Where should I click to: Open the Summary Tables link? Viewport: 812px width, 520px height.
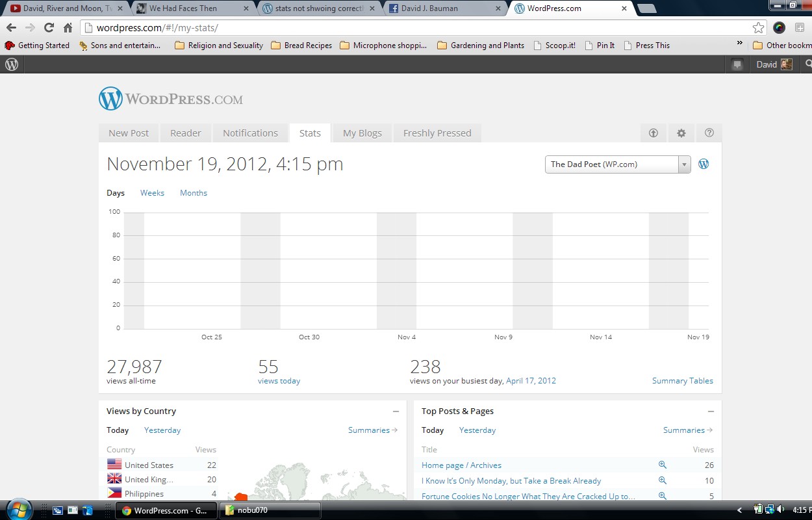coord(682,381)
